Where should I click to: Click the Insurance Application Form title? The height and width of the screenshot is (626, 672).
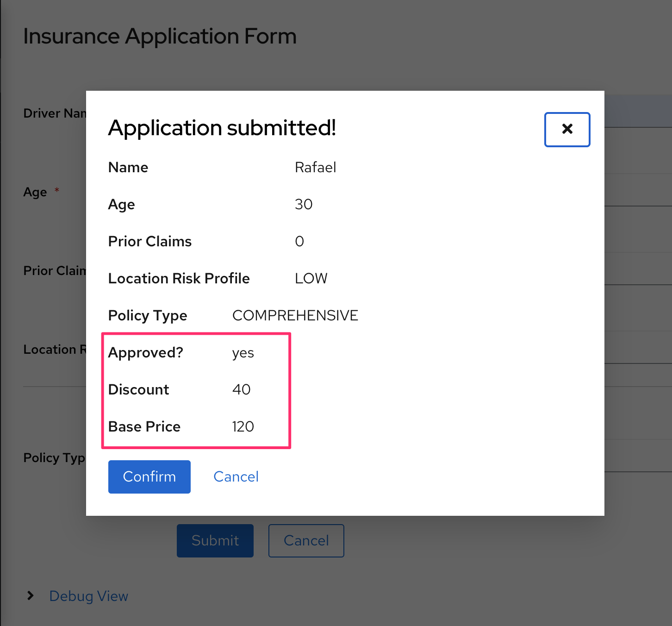160,36
